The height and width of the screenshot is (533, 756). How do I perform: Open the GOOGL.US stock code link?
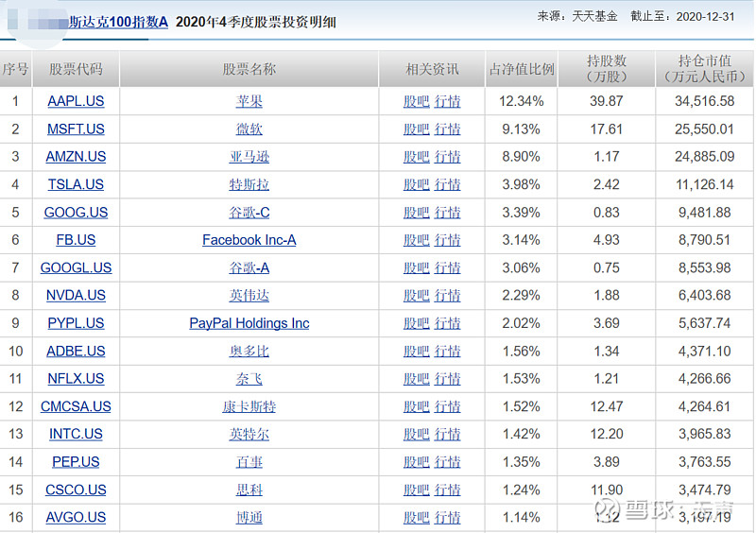(76, 268)
